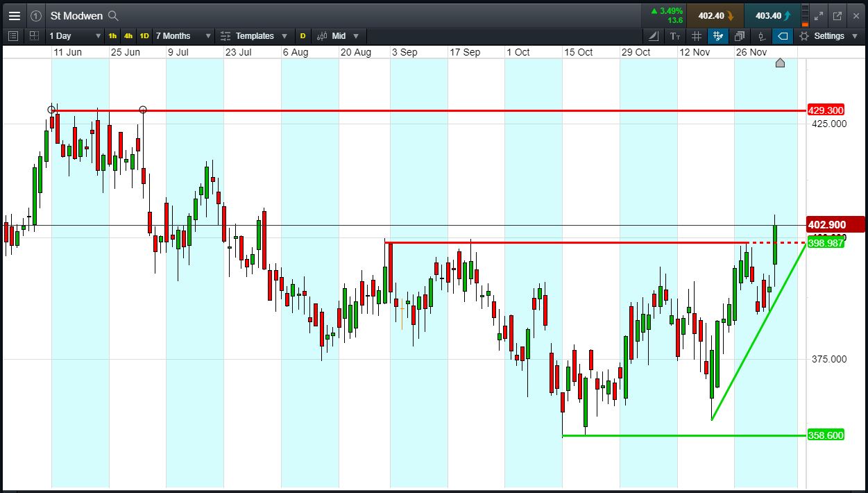This screenshot has height=493, width=868.
Task: Open the chart layout grid icon
Action: 34,35
